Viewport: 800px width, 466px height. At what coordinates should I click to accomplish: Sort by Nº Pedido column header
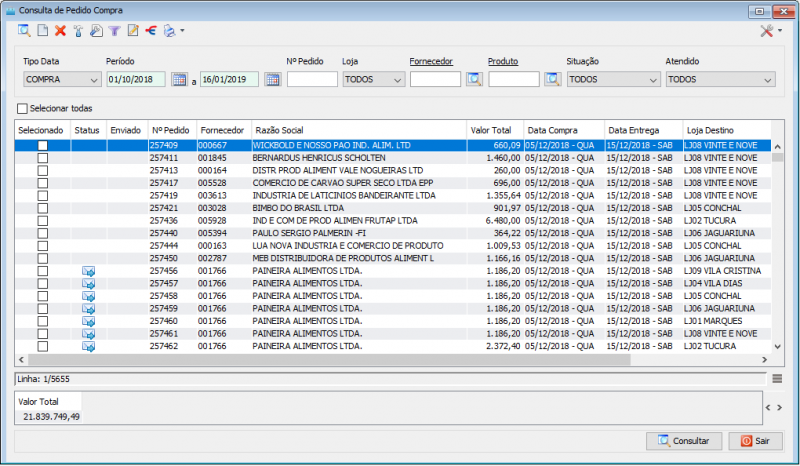172,130
